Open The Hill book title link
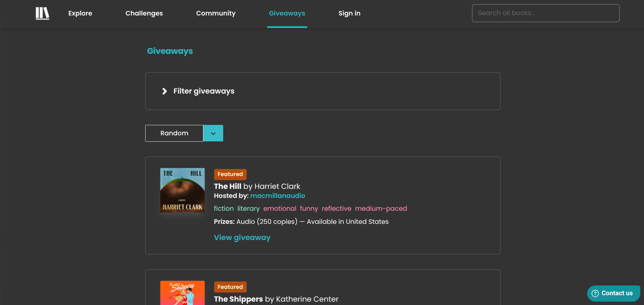This screenshot has height=305, width=644. [228, 187]
